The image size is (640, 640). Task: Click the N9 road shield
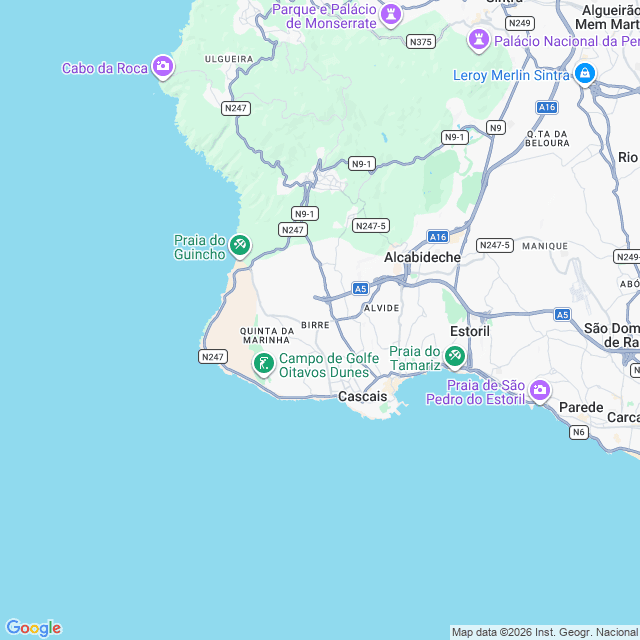496,128
